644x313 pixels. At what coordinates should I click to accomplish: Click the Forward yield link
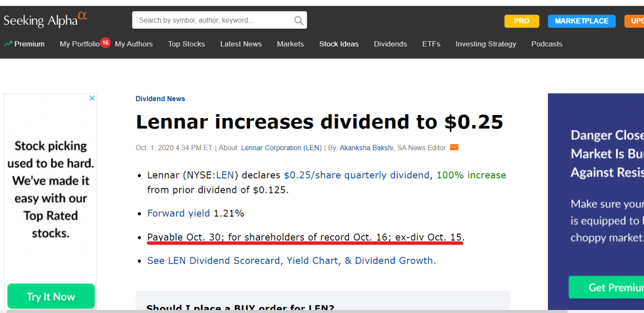coord(178,214)
